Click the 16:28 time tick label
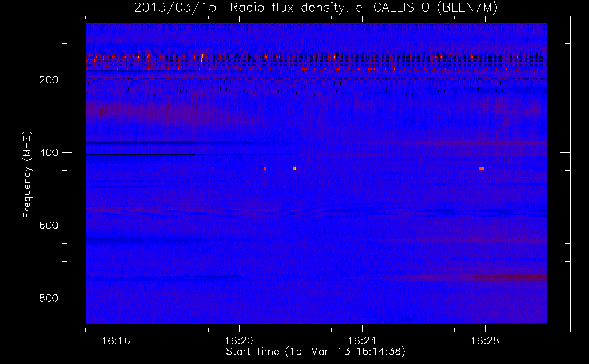 [x=485, y=341]
